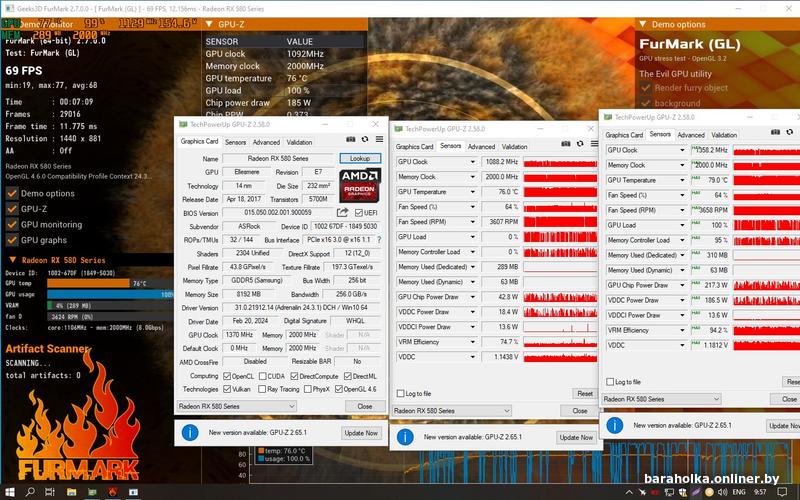Click VRAM usage bar in FurMark
The image size is (800, 500).
[110, 306]
